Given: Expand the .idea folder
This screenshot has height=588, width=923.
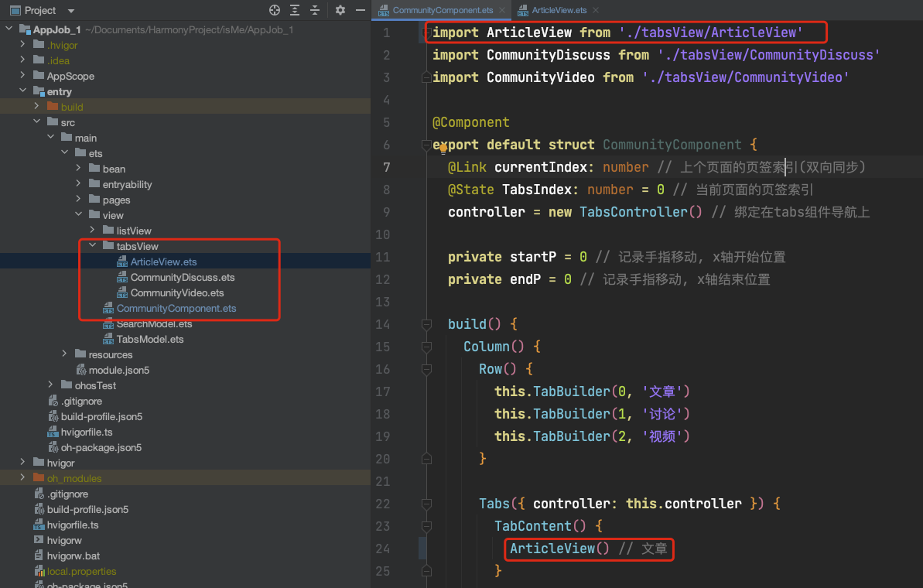Looking at the screenshot, I should [x=22, y=60].
